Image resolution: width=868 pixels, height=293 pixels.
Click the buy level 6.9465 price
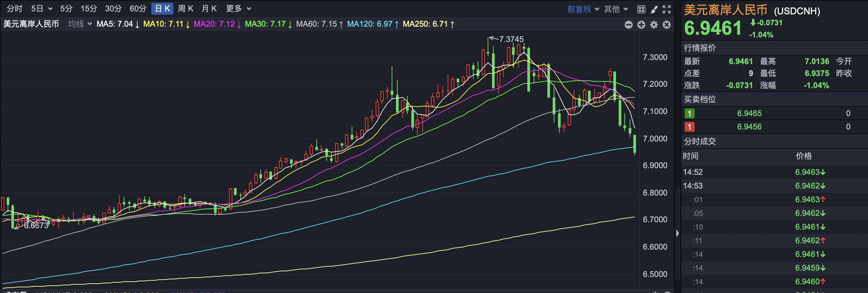pos(749,113)
